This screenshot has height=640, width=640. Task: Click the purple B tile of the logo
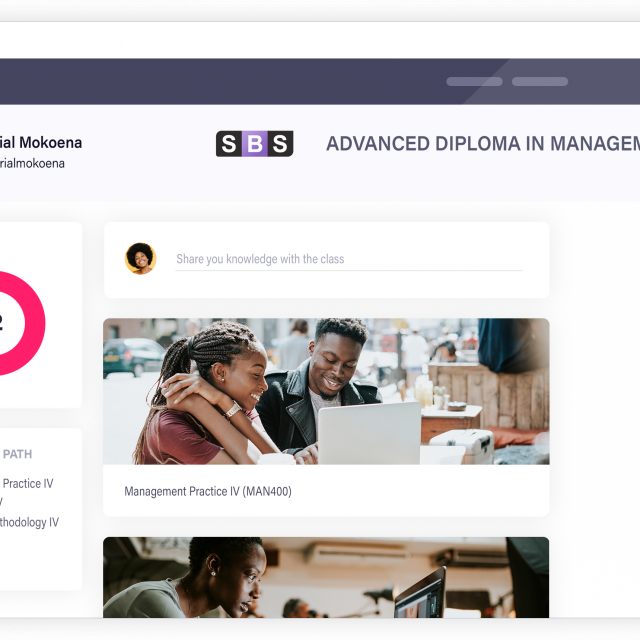coord(255,144)
